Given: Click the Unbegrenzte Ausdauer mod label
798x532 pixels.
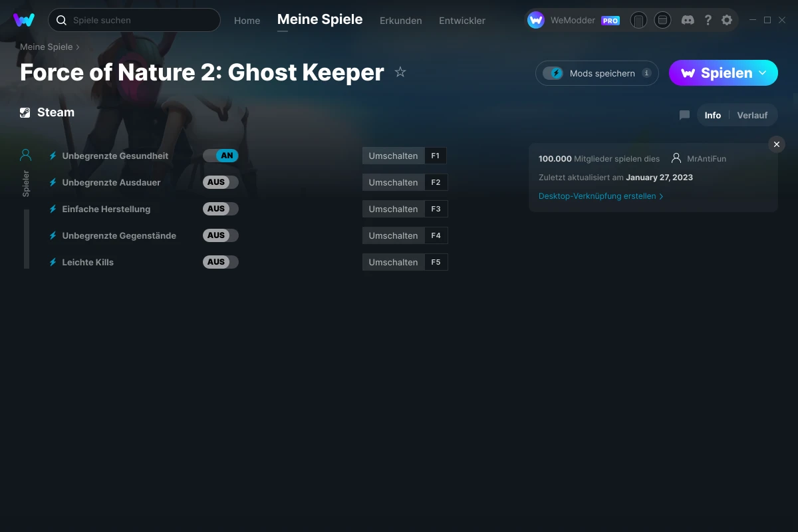Looking at the screenshot, I should [x=111, y=182].
